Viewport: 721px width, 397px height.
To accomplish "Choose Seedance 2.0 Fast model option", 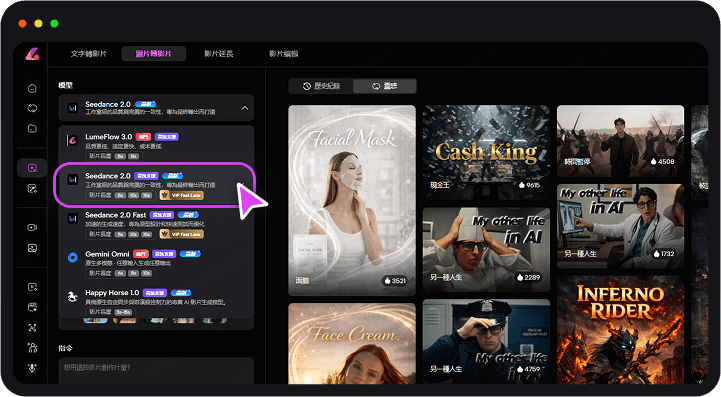I will point(156,224).
